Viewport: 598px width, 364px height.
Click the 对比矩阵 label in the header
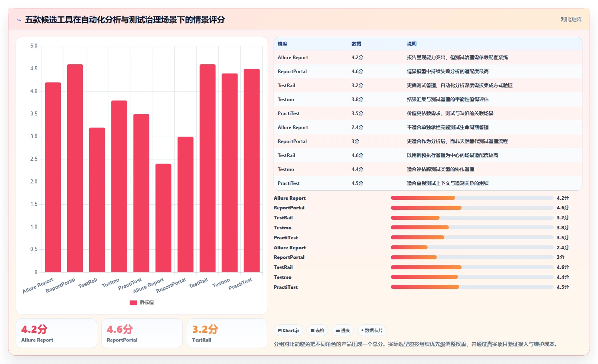click(x=571, y=19)
